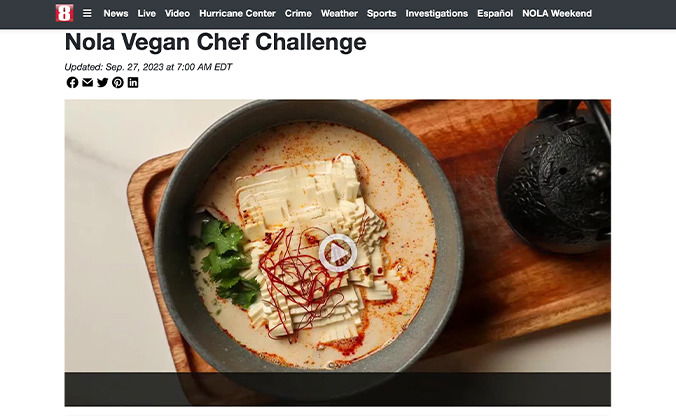Share the article on Facebook
Viewport: 676px width, 416px height.
[72, 82]
